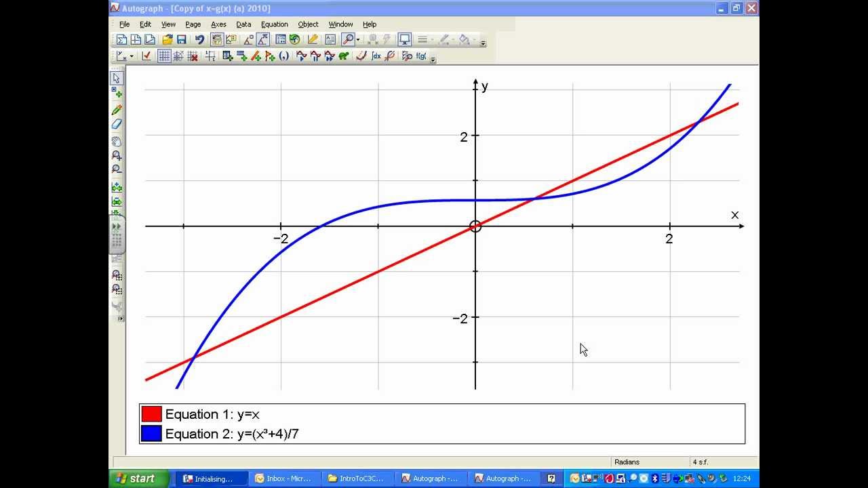Screen dimensions: 868x488
Task: Switch to Initialising taskbar button
Action: [x=210, y=479]
